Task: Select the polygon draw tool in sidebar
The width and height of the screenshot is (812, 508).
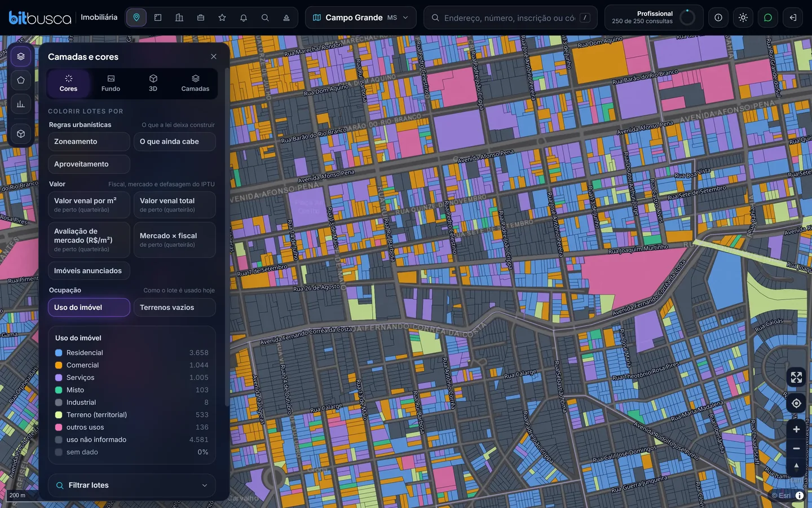Action: click(21, 80)
